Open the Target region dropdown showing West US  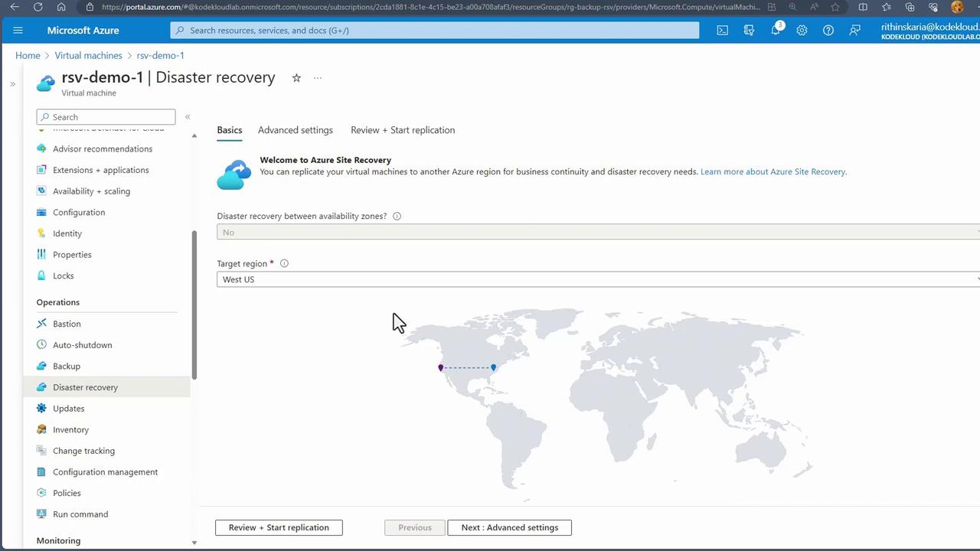[x=598, y=279]
